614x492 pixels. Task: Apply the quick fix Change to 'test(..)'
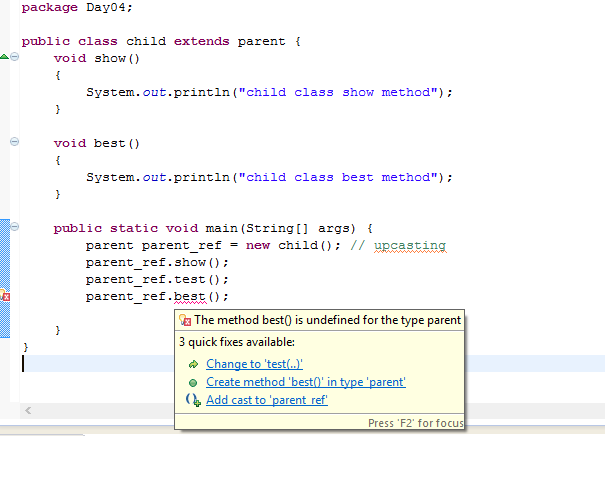tap(254, 364)
